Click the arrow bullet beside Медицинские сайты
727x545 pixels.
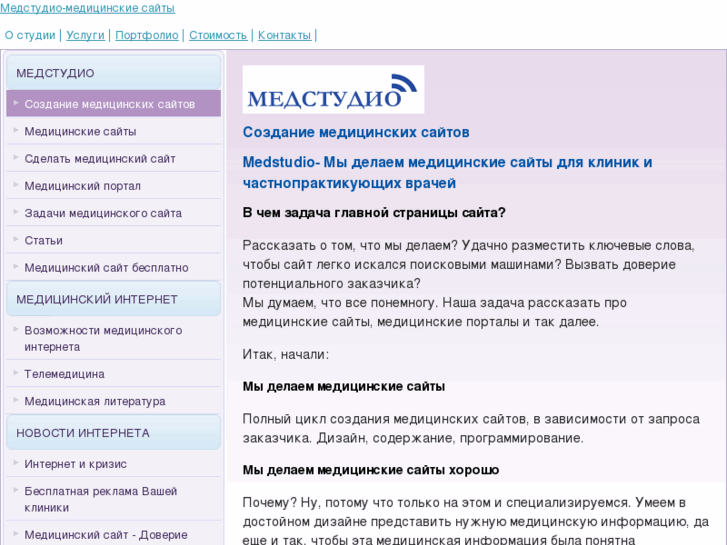click(x=16, y=130)
